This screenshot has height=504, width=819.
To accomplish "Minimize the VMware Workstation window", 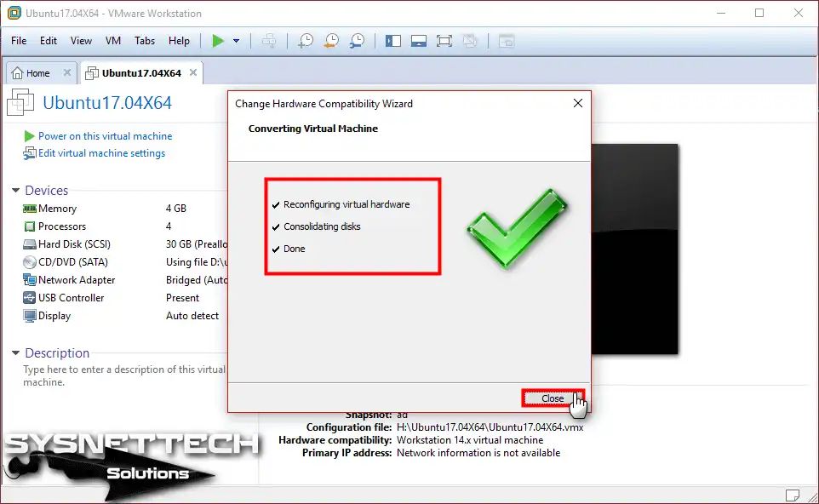I will (x=721, y=13).
